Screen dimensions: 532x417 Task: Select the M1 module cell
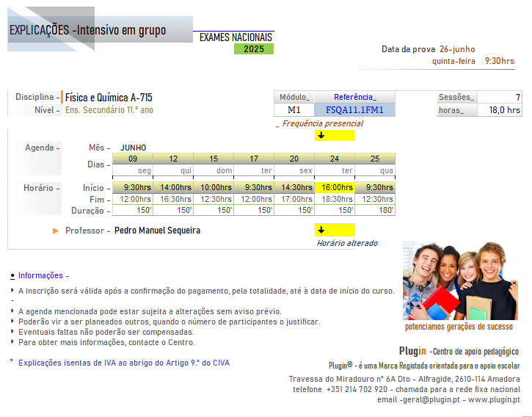[x=294, y=110]
